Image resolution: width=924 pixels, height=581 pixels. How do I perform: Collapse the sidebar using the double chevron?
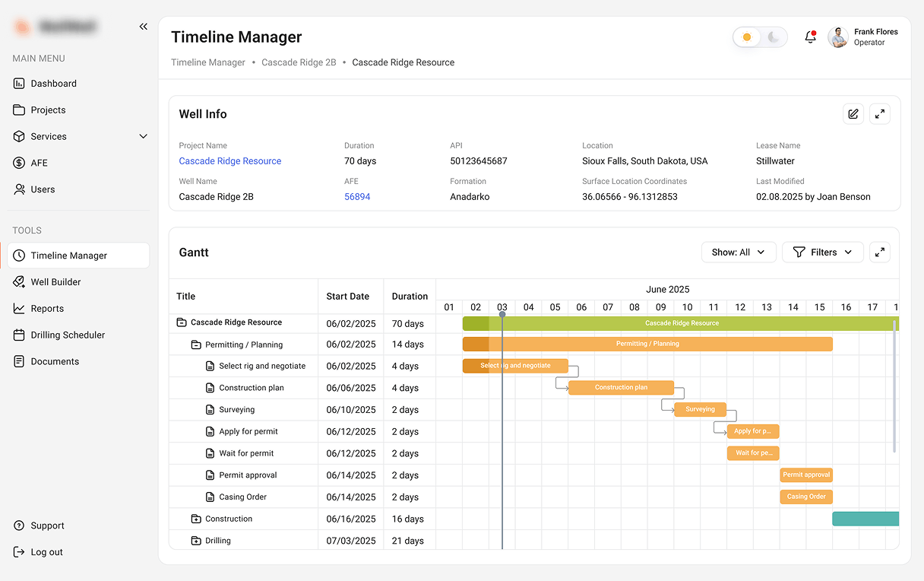tap(143, 26)
